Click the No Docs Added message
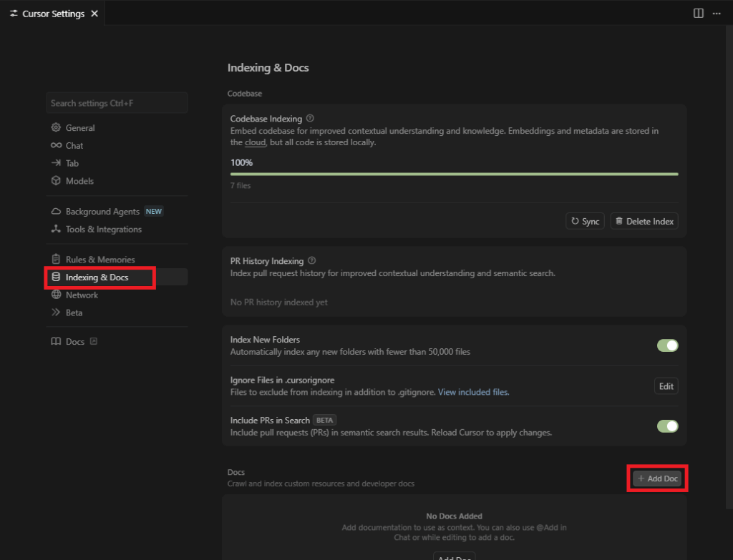Screen dimensions: 733x560 [x=454, y=516]
